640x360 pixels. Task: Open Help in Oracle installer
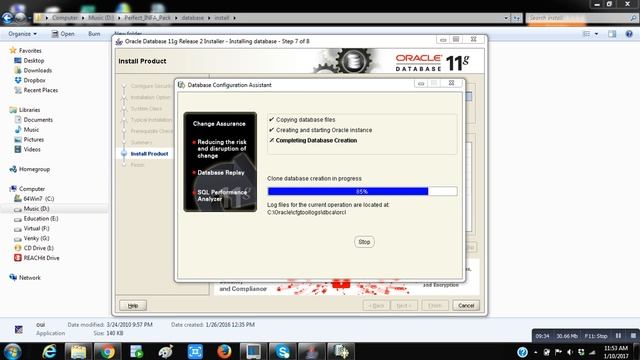click(133, 305)
